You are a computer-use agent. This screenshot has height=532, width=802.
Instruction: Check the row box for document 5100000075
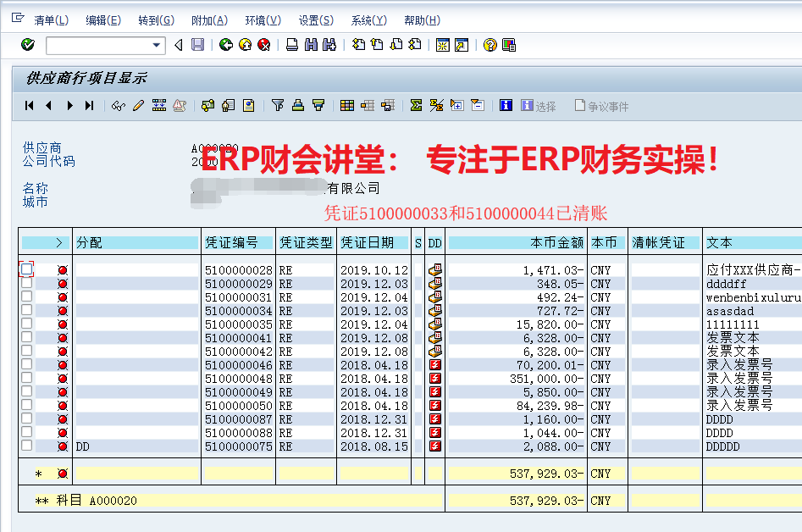[x=27, y=446]
